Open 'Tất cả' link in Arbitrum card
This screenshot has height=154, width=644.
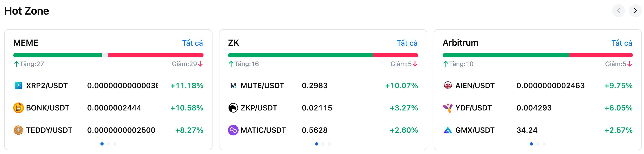(622, 43)
